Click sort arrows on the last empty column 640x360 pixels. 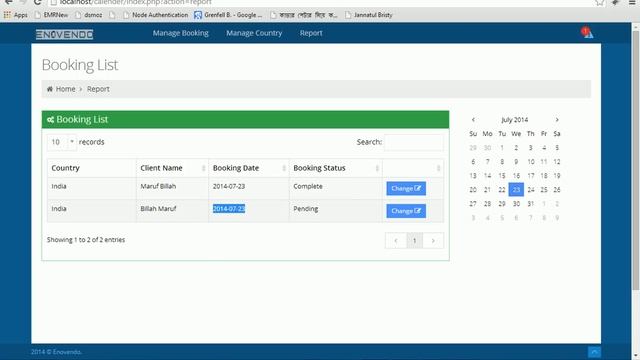tap(438, 168)
